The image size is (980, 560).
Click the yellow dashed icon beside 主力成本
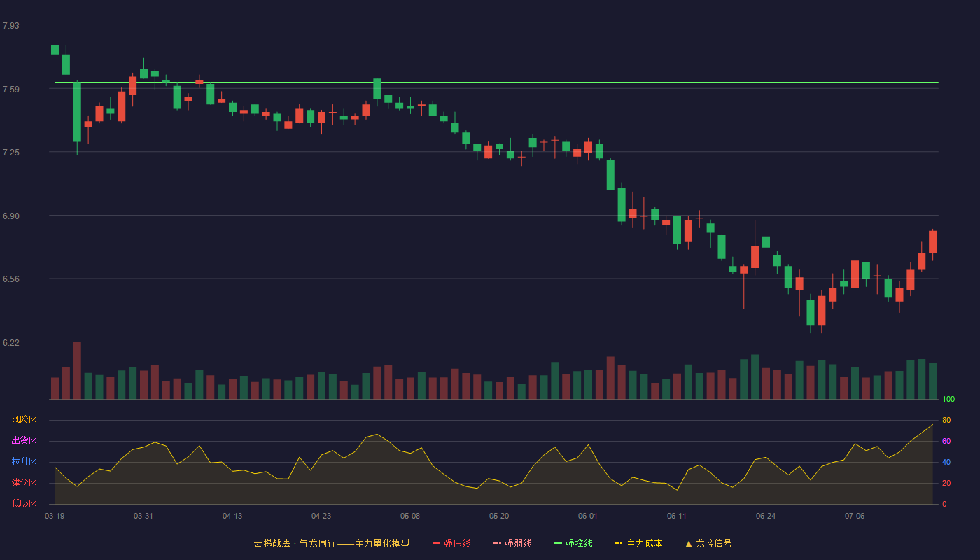pos(618,543)
